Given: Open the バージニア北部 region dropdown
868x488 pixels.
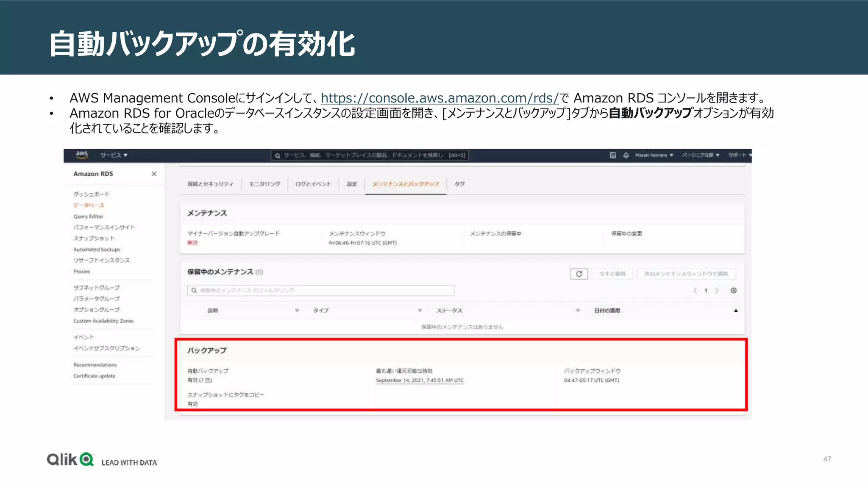Looking at the screenshot, I should (x=701, y=155).
